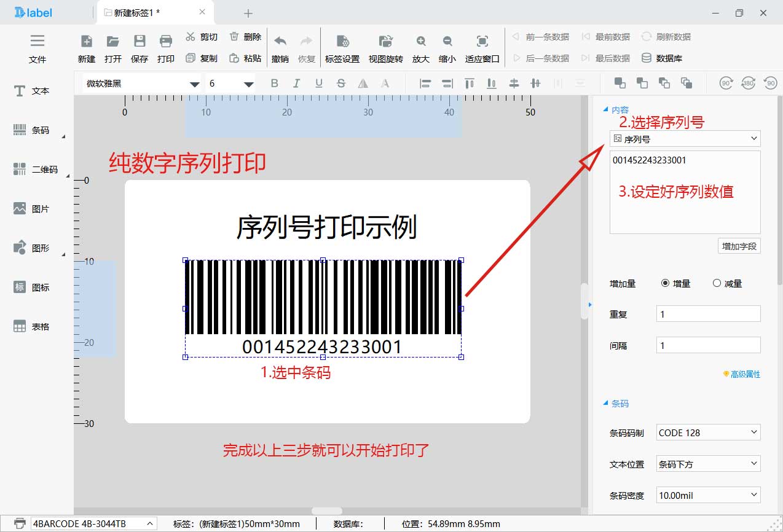Open the Database (数据库) icon
The image size is (783, 532).
pyautogui.click(x=647, y=58)
